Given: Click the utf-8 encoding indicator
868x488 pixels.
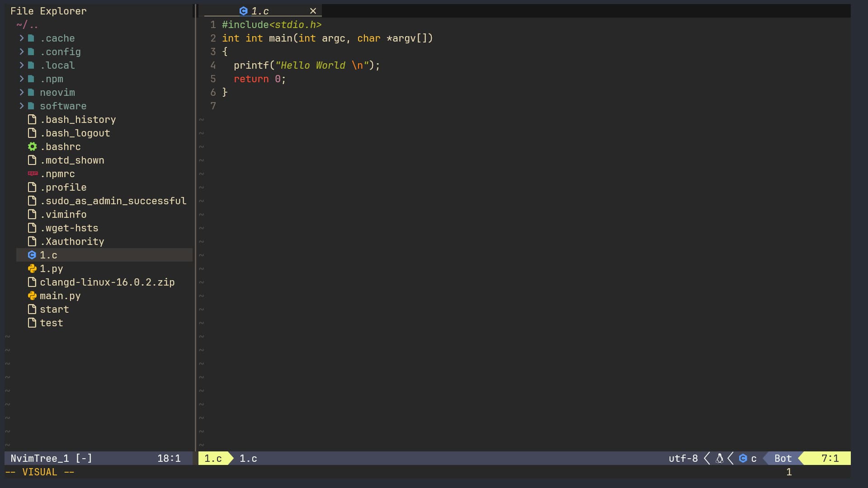Looking at the screenshot, I should pyautogui.click(x=683, y=458).
